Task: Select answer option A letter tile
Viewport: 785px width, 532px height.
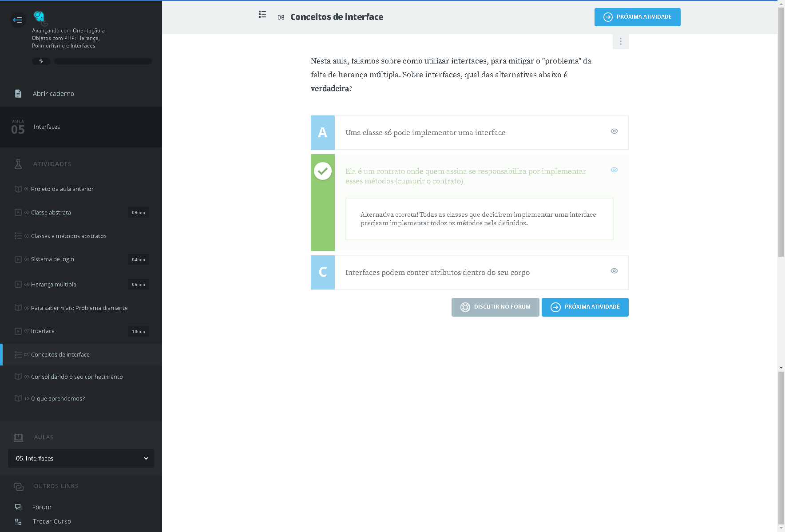Action: click(323, 133)
